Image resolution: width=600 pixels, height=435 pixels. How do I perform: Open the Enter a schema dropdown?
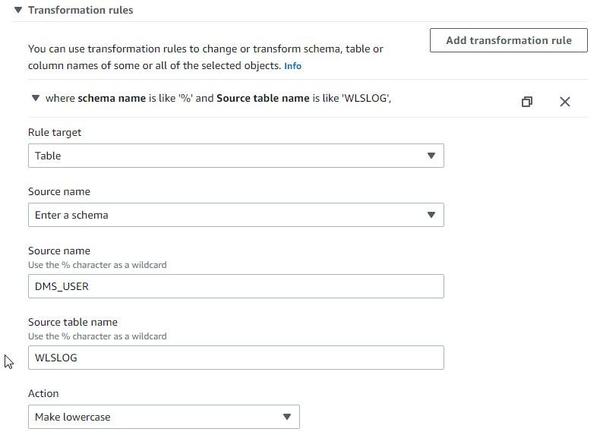(235, 215)
